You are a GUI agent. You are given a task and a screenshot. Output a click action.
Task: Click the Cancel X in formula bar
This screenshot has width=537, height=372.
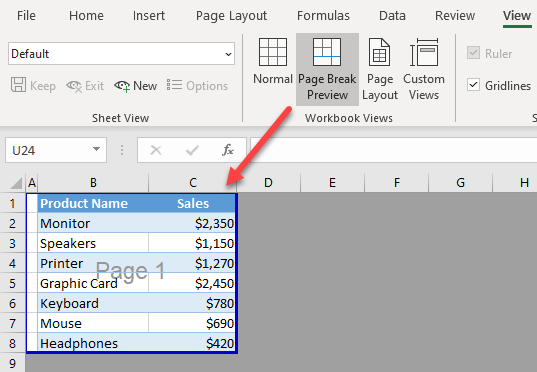(156, 150)
